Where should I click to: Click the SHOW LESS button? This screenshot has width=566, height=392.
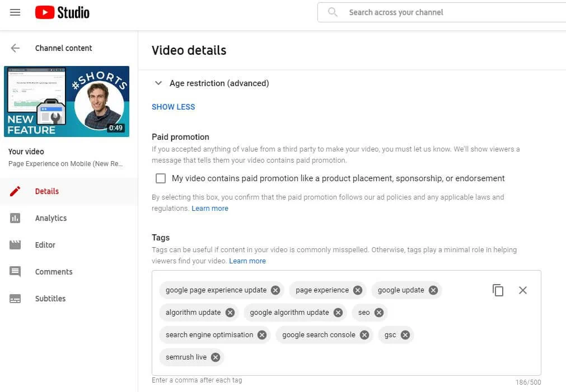(x=173, y=107)
